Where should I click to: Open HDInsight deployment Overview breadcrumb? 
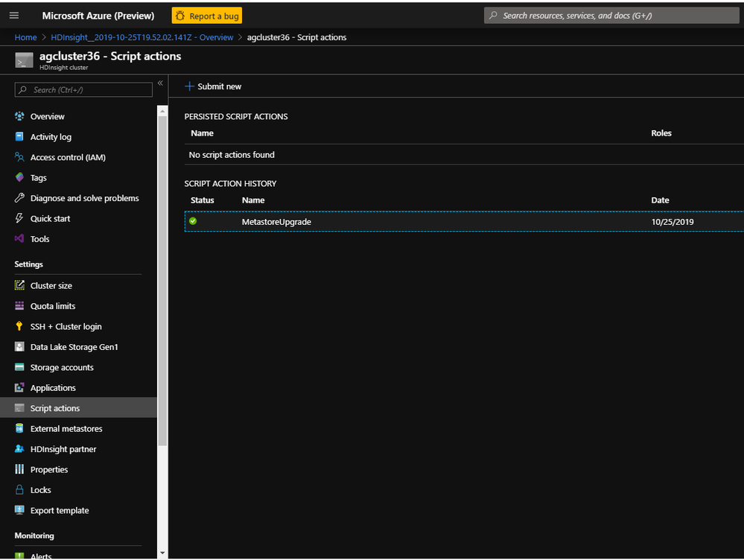tap(142, 37)
